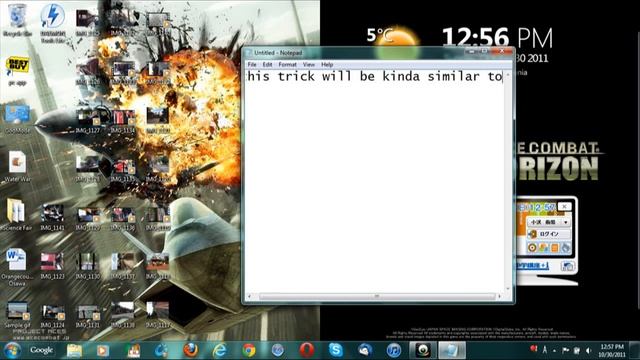Screen dimensions: 640x360
Task: Select the IMG_1134 desktop thumbnail
Action: [122, 120]
